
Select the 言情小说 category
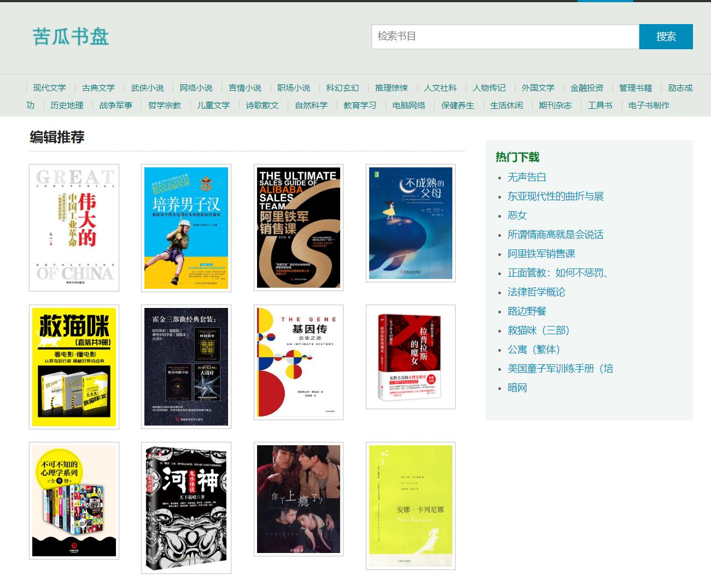[x=245, y=88]
